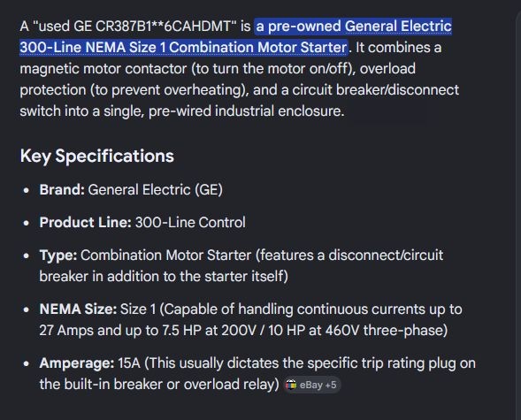Click the Key Specifications heading
Screen dimensions: 521x420
point(96,156)
